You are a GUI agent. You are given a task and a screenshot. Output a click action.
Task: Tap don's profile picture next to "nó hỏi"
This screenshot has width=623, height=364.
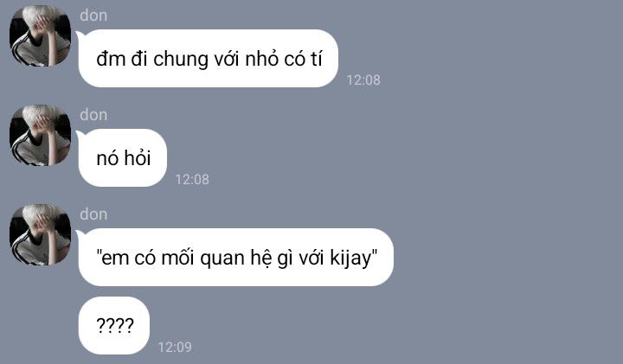[40, 135]
